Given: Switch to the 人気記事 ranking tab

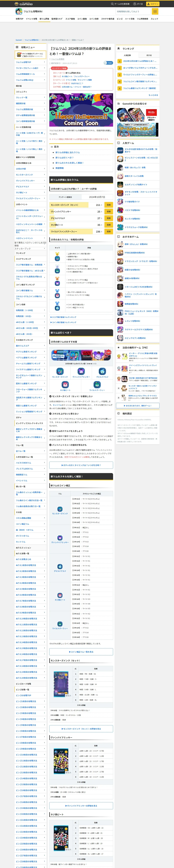Looking at the screenshot, I should coord(127,55).
